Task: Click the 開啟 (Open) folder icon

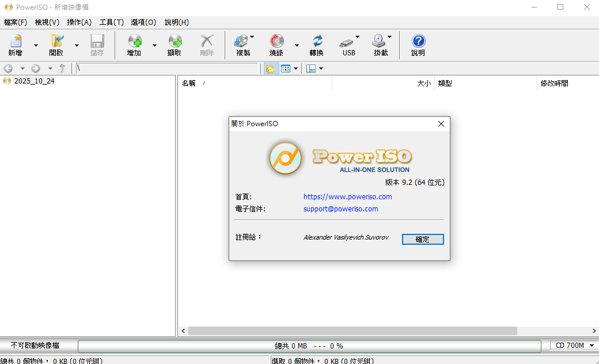Action: click(56, 41)
